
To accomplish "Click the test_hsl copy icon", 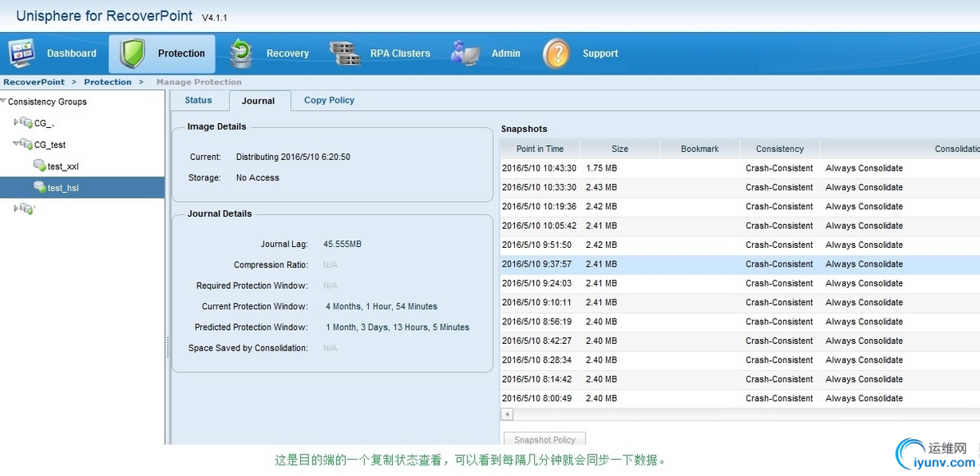I will 39,186.
